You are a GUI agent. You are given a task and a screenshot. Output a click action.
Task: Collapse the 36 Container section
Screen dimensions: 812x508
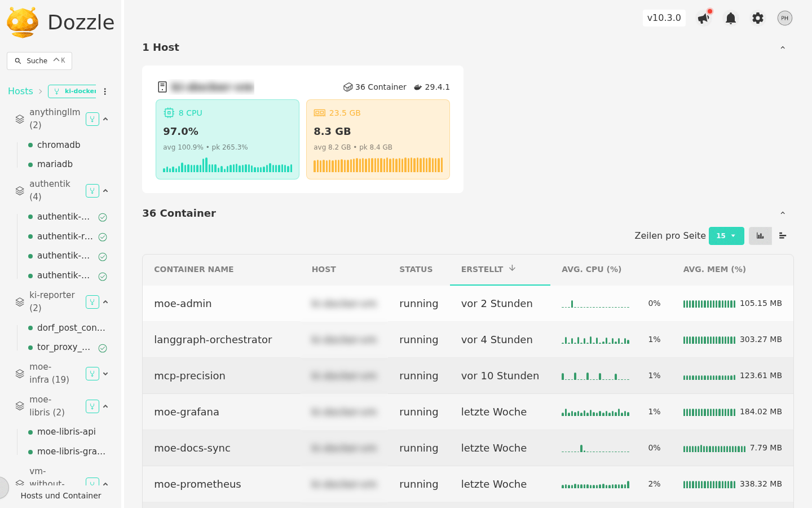[x=783, y=213]
